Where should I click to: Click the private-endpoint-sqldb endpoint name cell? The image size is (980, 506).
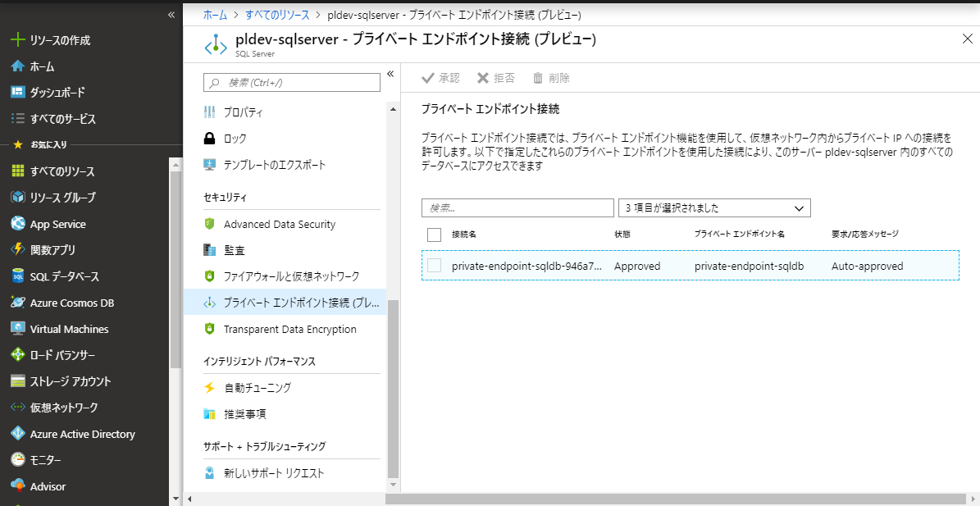[749, 266]
